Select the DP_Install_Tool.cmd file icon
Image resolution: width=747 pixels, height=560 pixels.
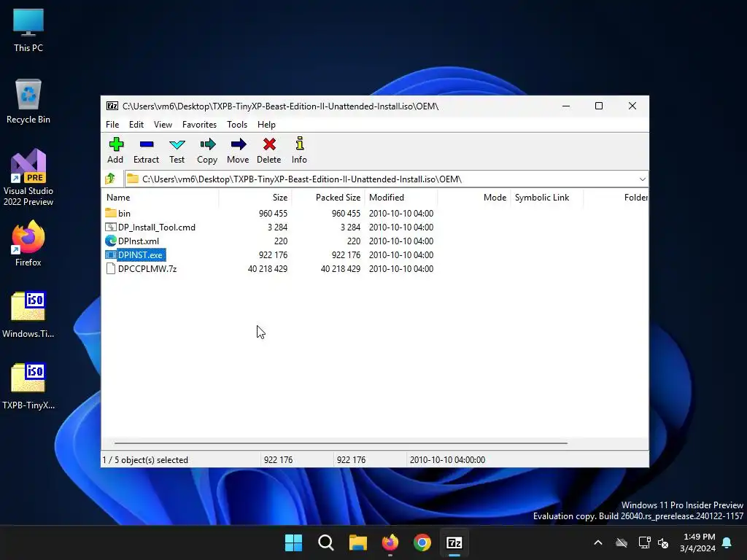(111, 227)
